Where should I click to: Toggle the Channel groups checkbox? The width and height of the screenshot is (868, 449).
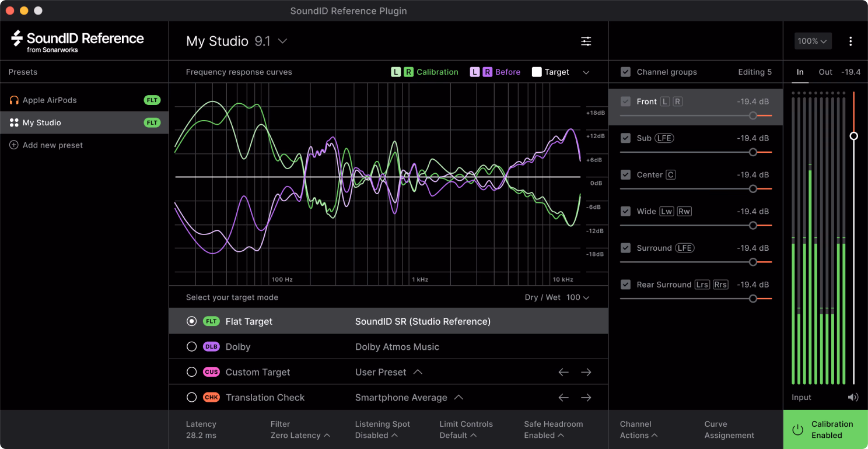(626, 72)
